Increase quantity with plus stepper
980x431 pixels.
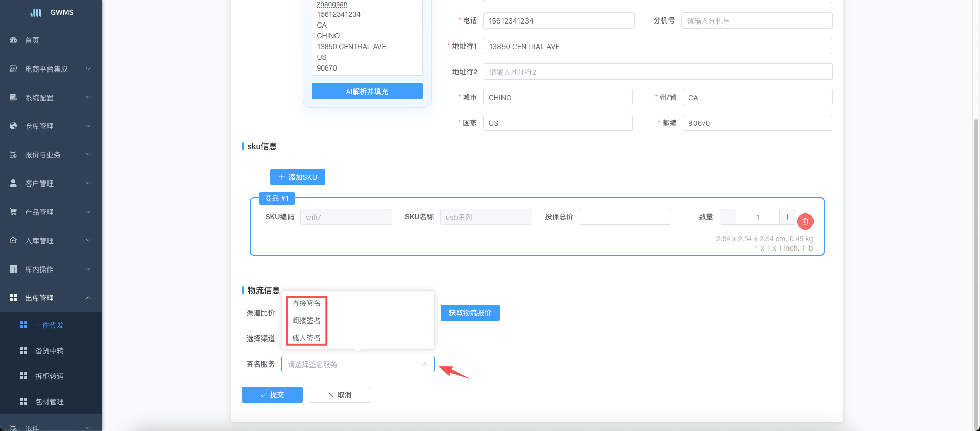tap(787, 217)
